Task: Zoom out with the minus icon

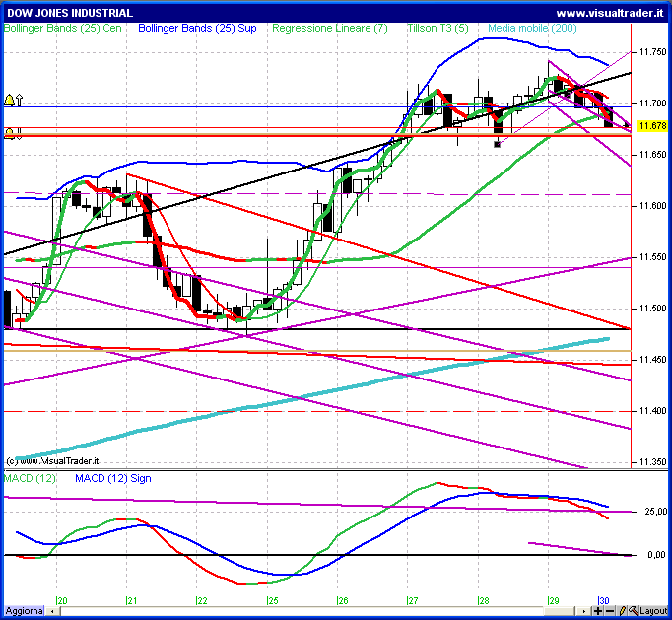Action: click(609, 611)
